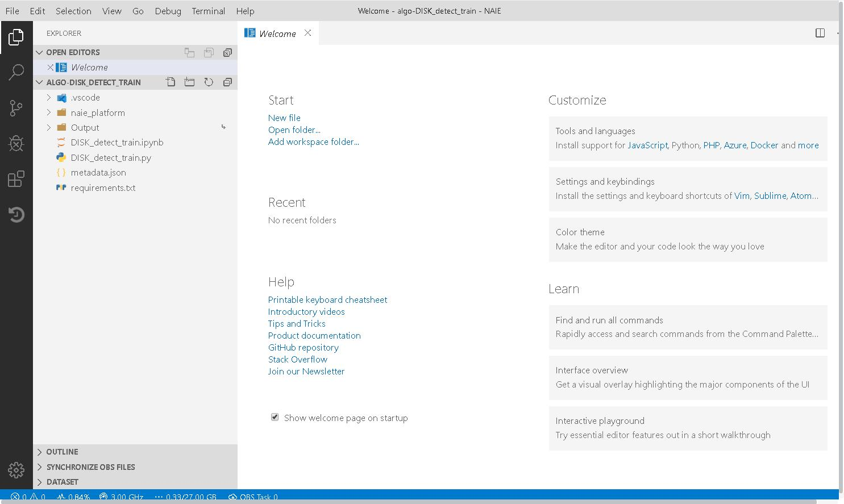
Task: Select metadata.json in the file tree
Action: (x=98, y=173)
